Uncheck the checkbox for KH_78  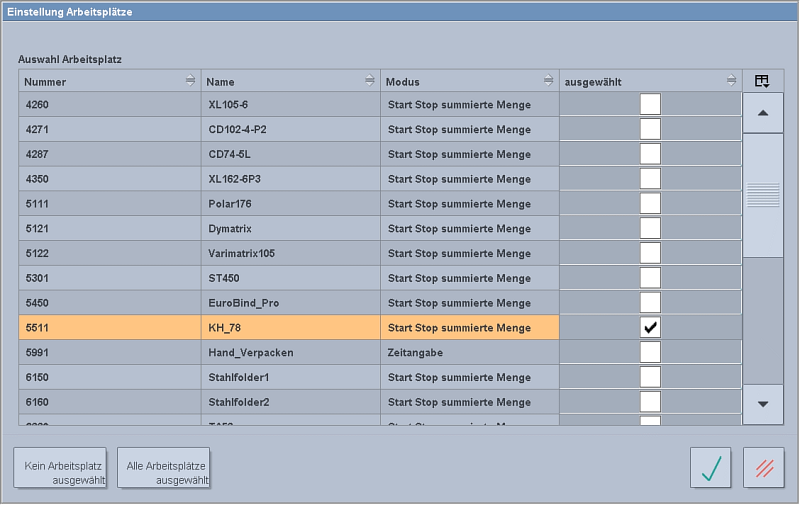650,327
